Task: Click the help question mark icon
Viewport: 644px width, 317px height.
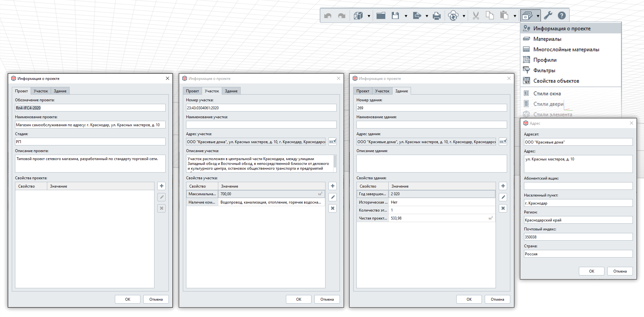Action: (562, 15)
